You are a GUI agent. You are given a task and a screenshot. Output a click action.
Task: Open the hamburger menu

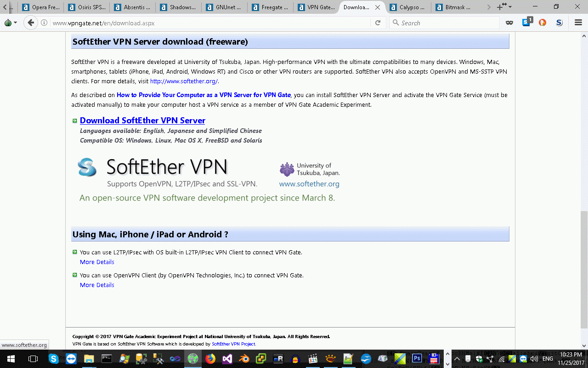click(578, 23)
